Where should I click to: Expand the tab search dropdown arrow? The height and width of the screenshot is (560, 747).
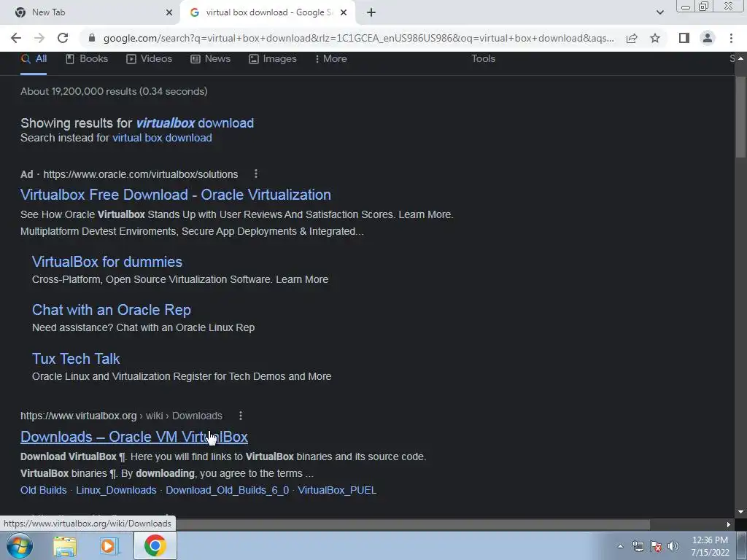click(x=659, y=12)
